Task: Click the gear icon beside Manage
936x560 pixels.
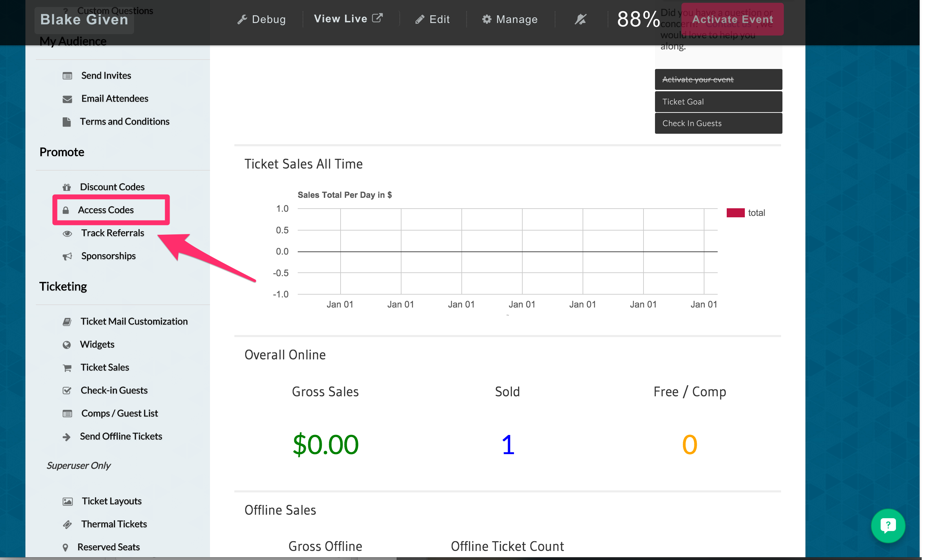Action: point(487,19)
